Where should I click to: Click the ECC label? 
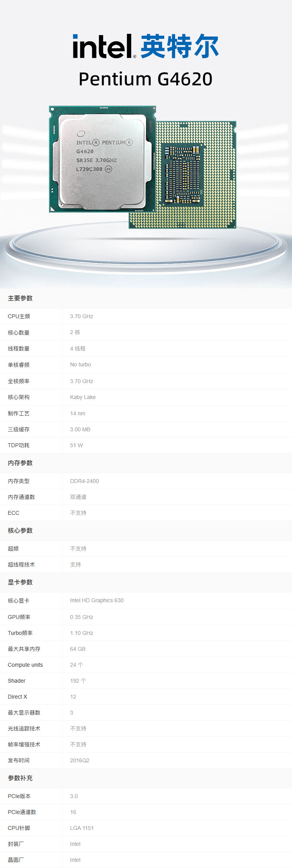(x=14, y=513)
